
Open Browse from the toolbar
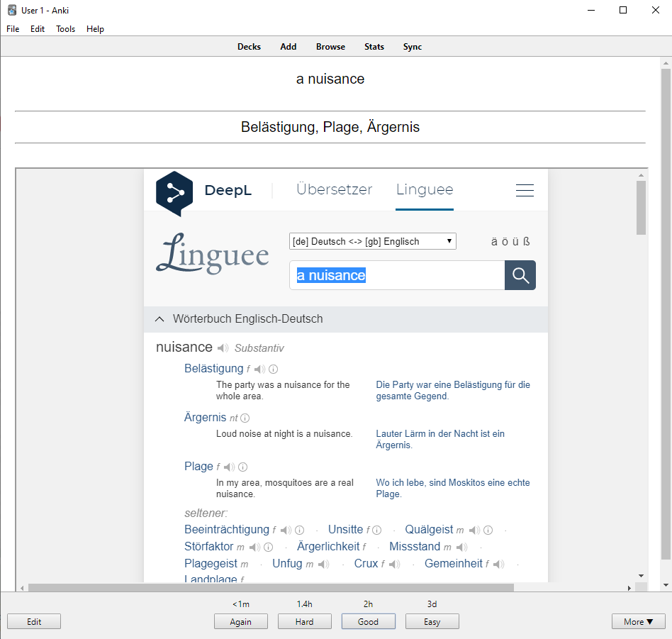(x=330, y=46)
